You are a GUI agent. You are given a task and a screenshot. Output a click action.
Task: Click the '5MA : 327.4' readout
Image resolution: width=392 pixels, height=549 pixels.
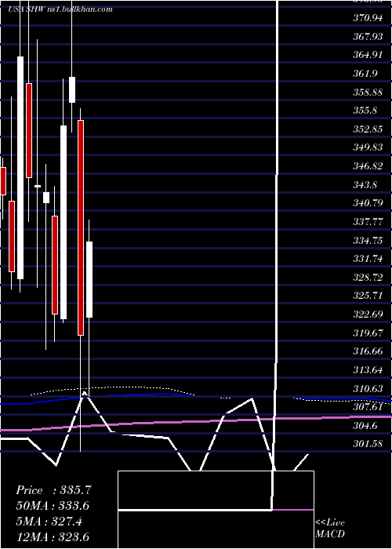pos(49,522)
